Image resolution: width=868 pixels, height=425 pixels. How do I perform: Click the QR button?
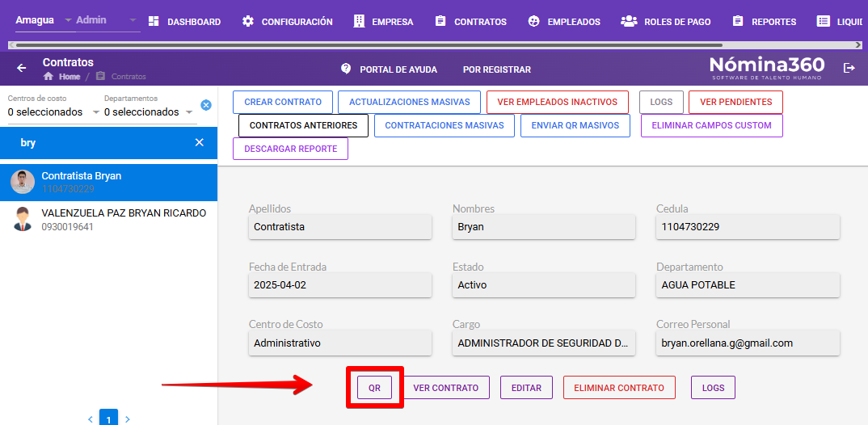(x=375, y=388)
